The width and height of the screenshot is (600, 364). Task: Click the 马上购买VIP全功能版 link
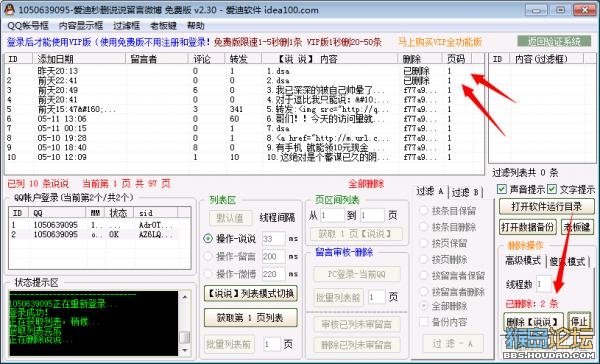click(440, 42)
